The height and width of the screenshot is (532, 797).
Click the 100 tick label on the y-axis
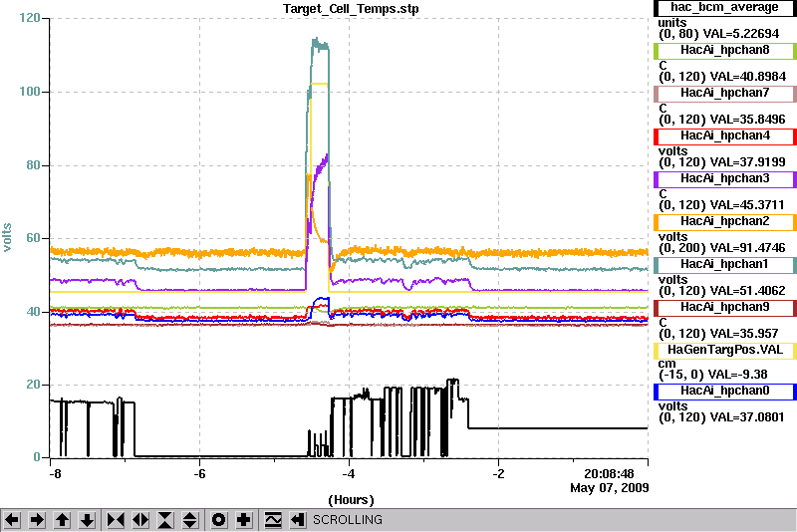[x=30, y=92]
